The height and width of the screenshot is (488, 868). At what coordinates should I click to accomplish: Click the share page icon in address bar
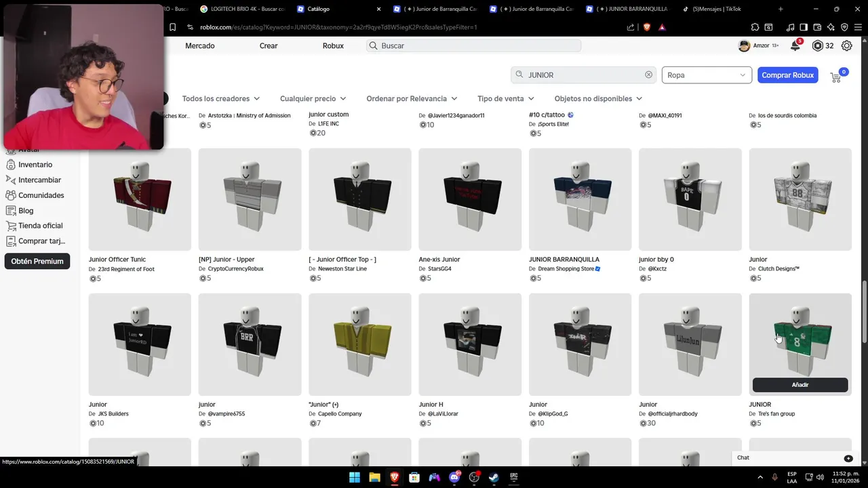[631, 27]
